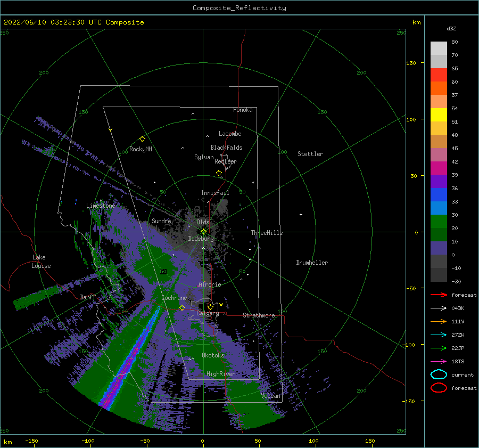Click the Calgary city label
This screenshot has height=448, width=479.
[208, 313]
